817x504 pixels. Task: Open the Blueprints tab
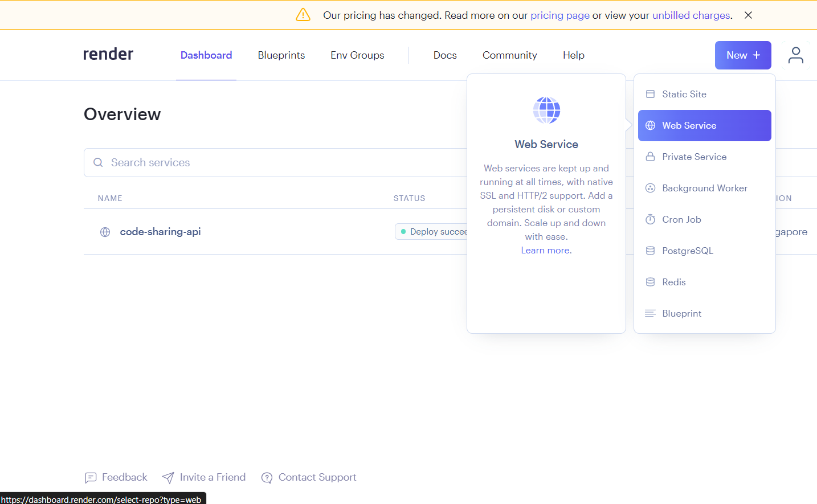[281, 55]
